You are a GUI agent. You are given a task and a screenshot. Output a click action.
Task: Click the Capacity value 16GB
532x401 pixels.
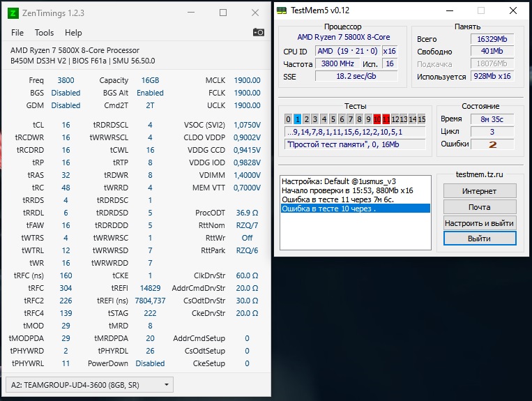150,80
